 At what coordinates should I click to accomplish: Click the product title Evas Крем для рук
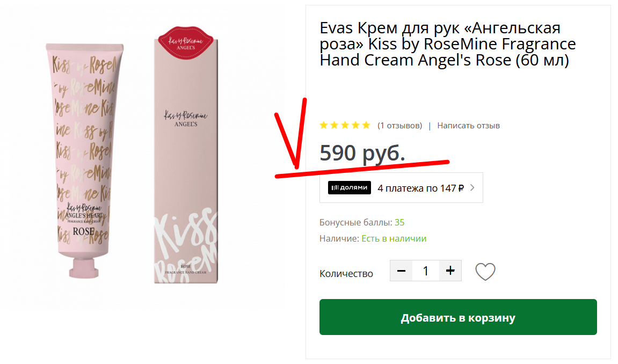click(x=448, y=44)
